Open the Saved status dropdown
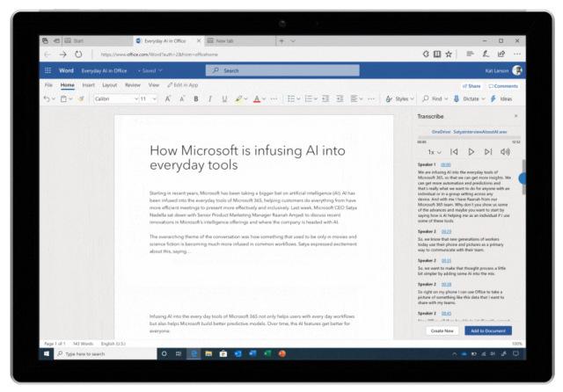Viewport: 563px width, 392px height. (150, 70)
